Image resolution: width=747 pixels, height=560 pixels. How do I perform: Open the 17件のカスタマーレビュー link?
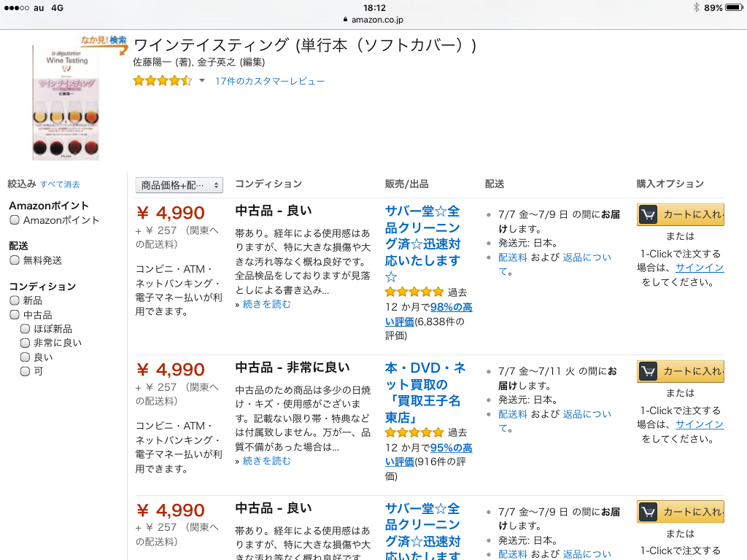pos(270,81)
